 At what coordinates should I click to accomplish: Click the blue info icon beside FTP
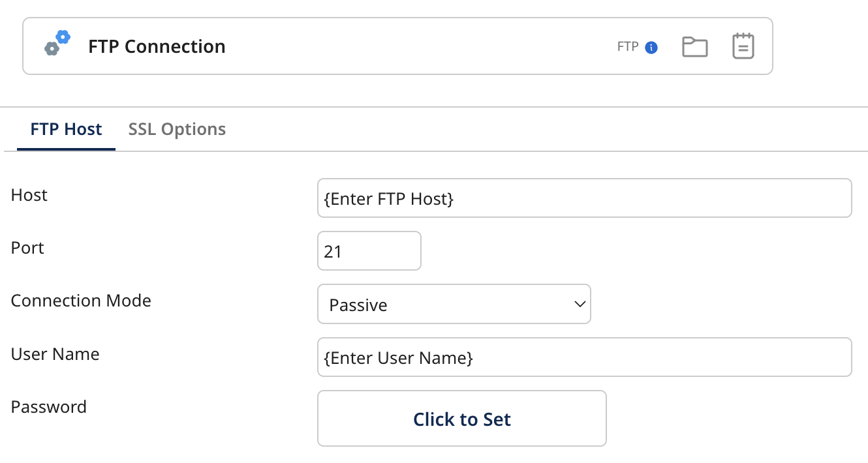pos(651,47)
